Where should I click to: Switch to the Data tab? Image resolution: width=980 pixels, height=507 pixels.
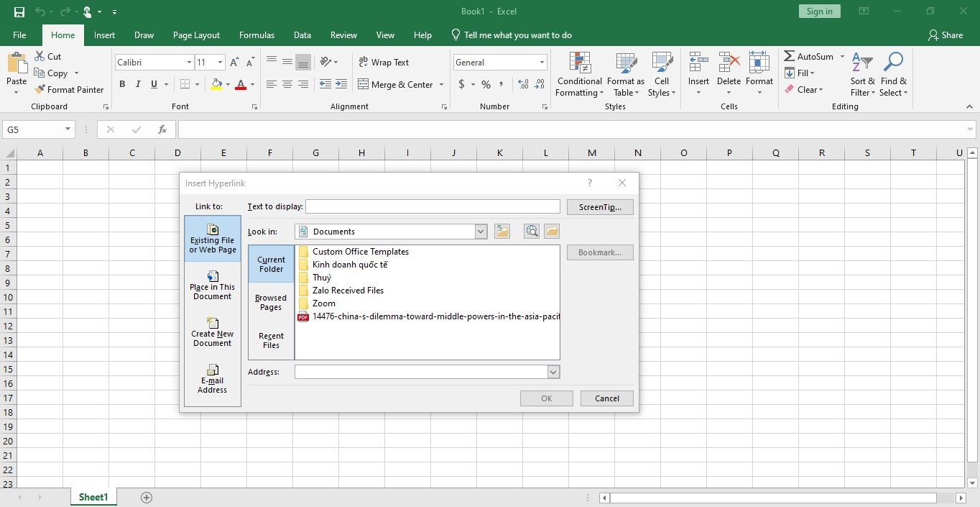click(x=302, y=35)
